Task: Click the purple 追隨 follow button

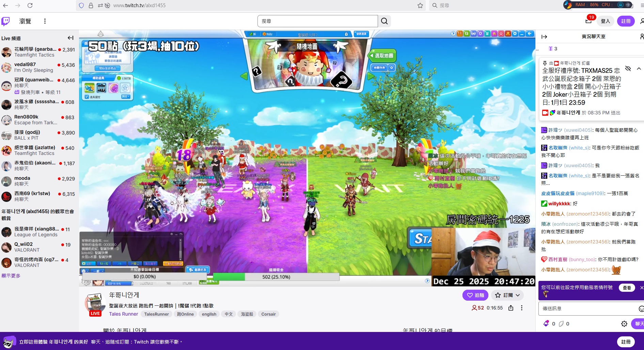Action: 475,295
